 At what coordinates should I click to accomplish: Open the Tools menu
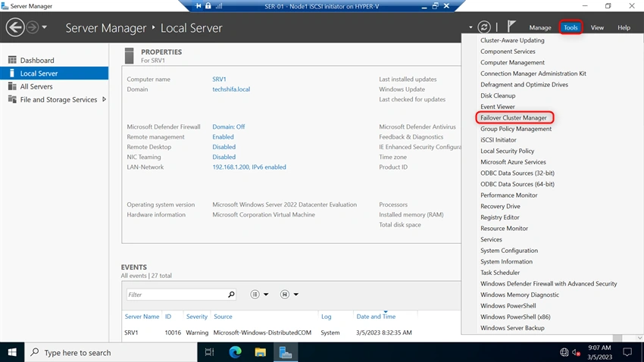point(571,27)
